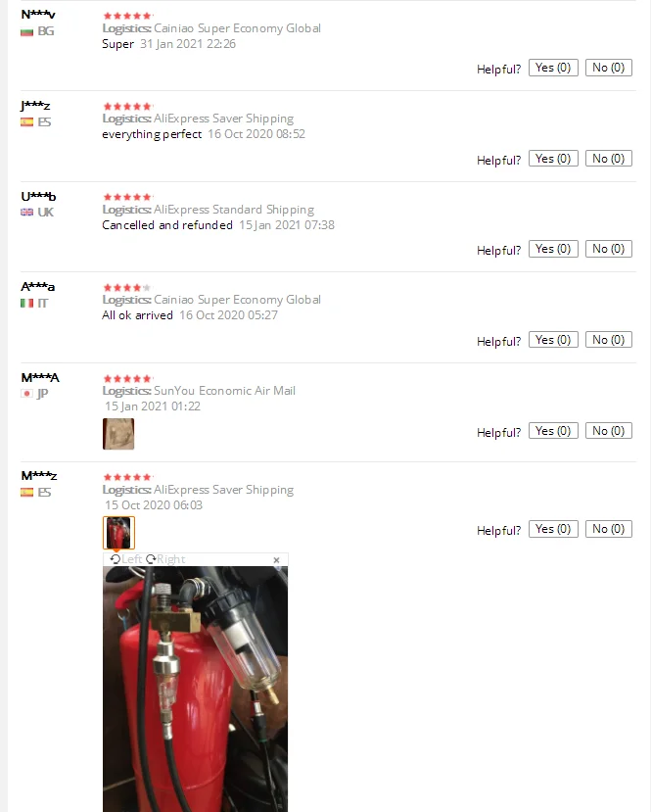
Task: Rotate the review photo right
Action: (165, 559)
